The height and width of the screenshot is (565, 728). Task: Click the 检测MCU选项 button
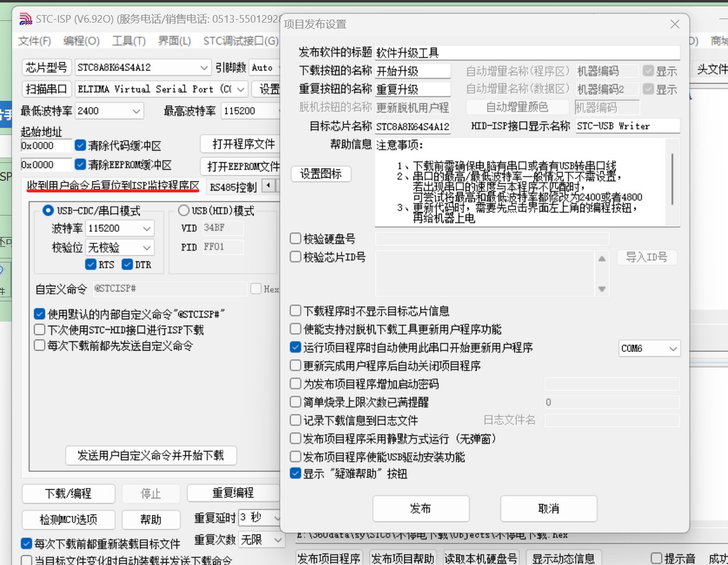[x=68, y=520]
